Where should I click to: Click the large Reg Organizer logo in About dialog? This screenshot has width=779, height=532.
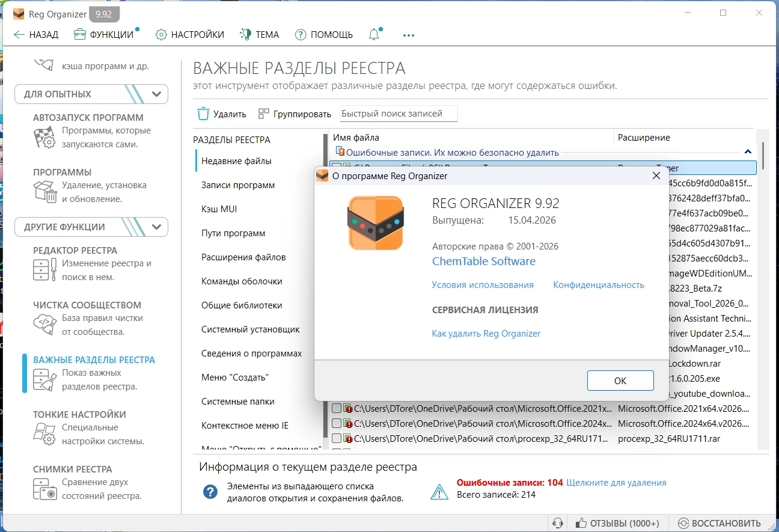click(375, 222)
